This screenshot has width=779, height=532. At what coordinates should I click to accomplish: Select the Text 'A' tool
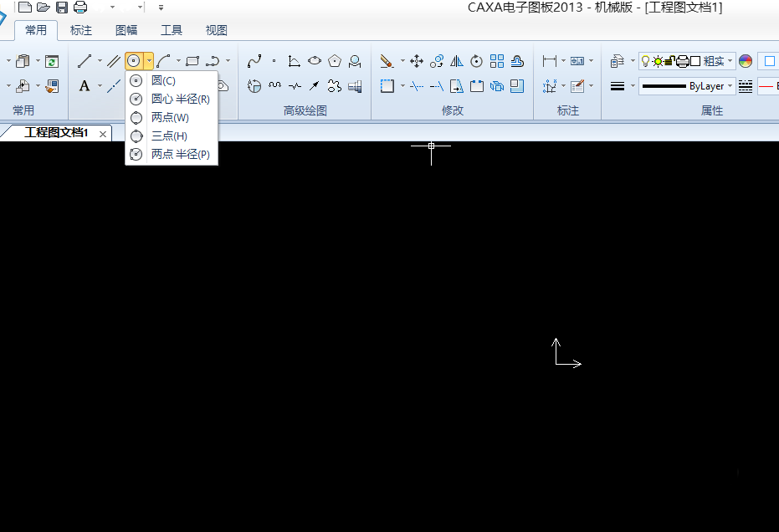click(85, 86)
